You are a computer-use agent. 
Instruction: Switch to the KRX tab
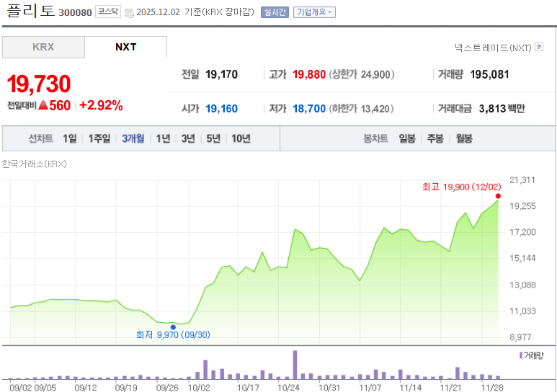tap(43, 47)
